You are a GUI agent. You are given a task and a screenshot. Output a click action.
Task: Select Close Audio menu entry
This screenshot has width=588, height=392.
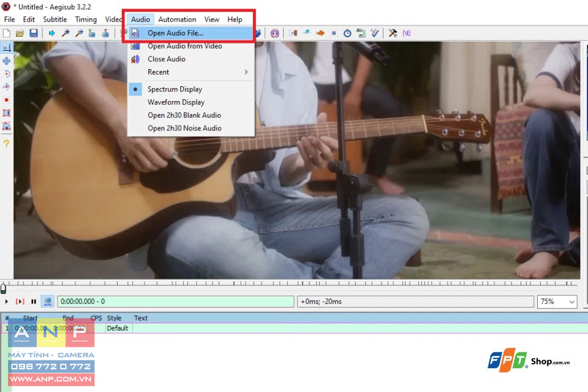191,59
